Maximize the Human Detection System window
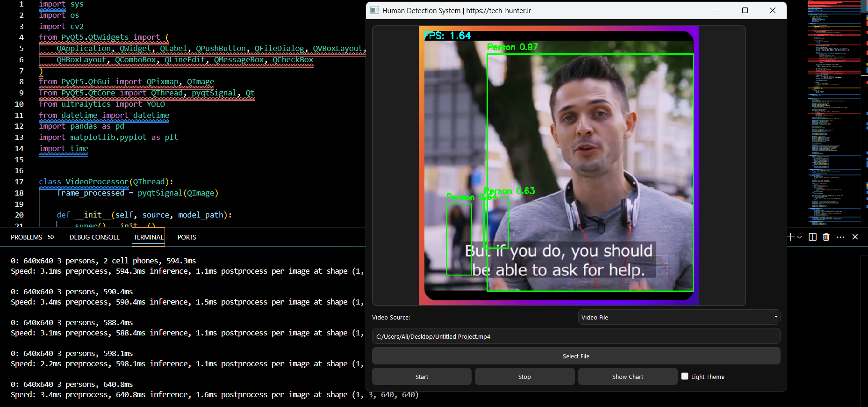This screenshot has width=868, height=407. (x=745, y=10)
